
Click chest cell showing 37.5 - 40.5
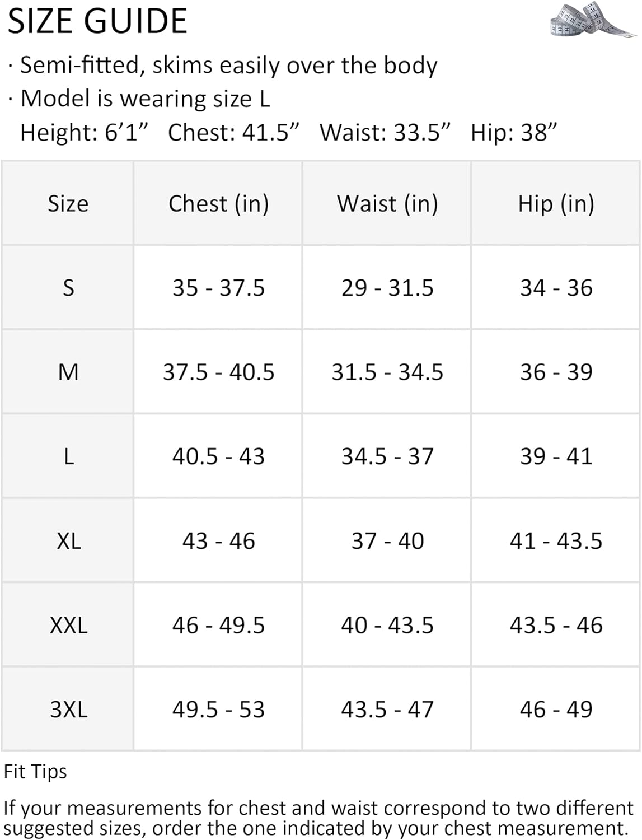pyautogui.click(x=218, y=372)
